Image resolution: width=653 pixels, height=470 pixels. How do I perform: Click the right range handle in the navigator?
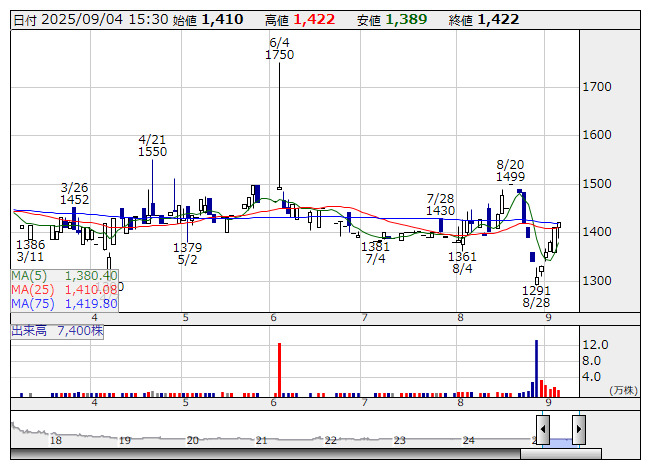click(578, 429)
